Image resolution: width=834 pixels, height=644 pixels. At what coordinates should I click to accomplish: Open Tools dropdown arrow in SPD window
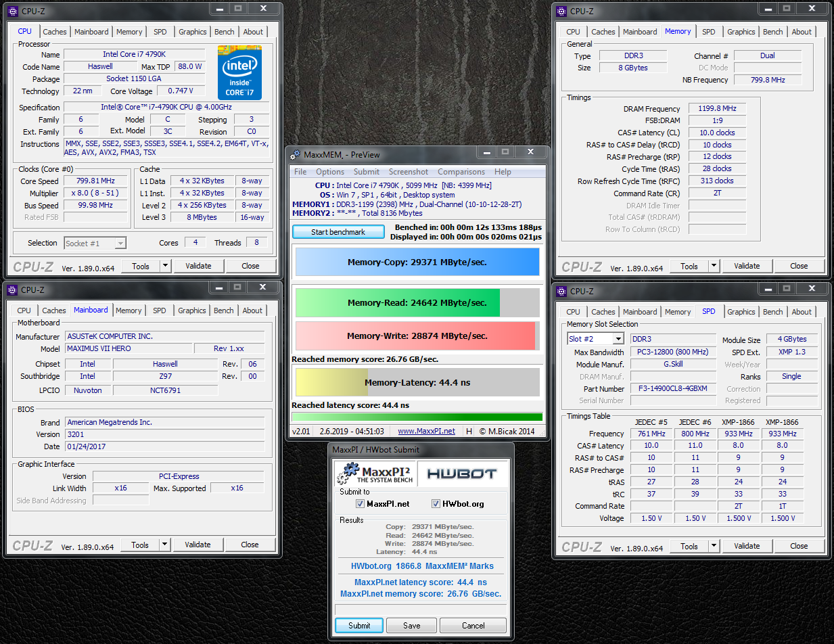point(714,546)
